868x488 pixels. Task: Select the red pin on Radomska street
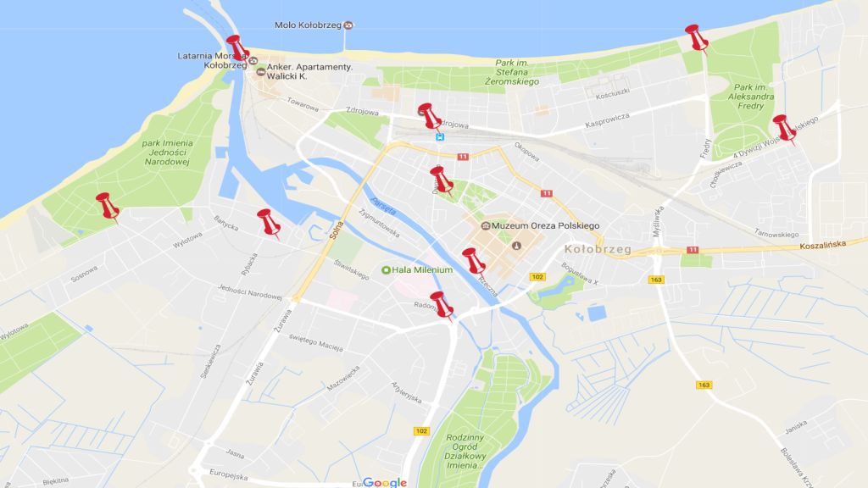(442, 305)
